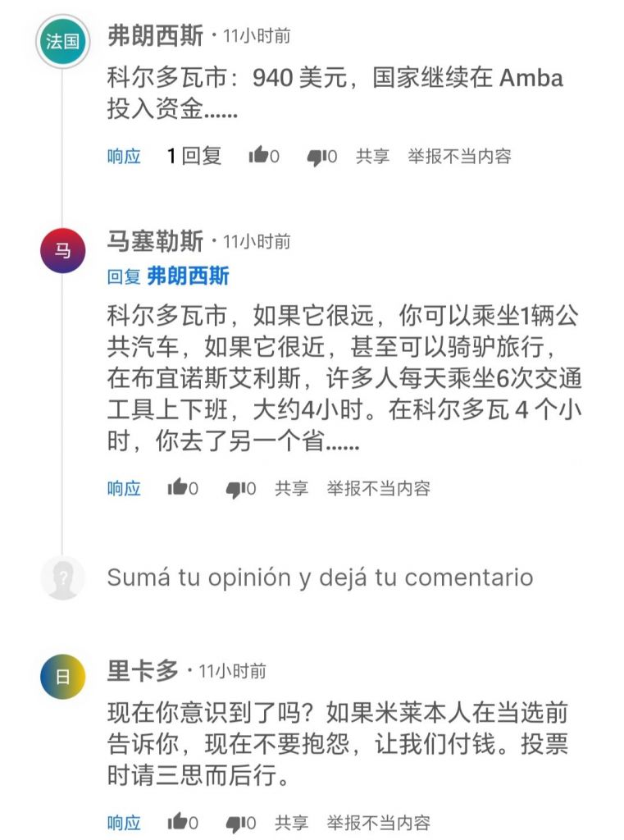Like 弗朗西斯's comment with thumbs-up

(x=259, y=156)
